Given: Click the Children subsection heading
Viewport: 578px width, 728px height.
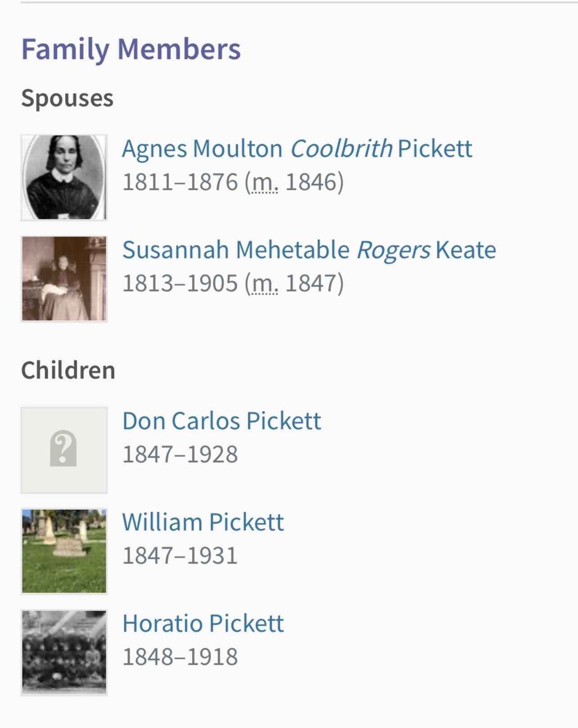Looking at the screenshot, I should tap(68, 370).
